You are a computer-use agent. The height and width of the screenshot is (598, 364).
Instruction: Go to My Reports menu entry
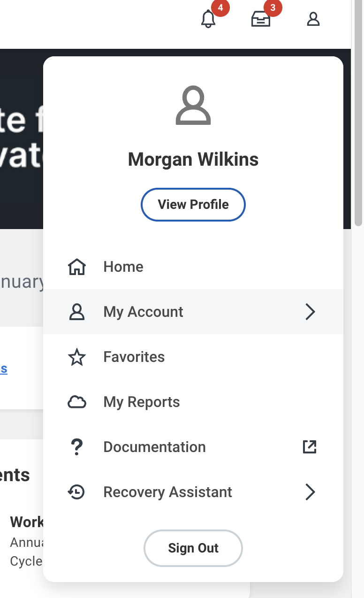coord(142,402)
